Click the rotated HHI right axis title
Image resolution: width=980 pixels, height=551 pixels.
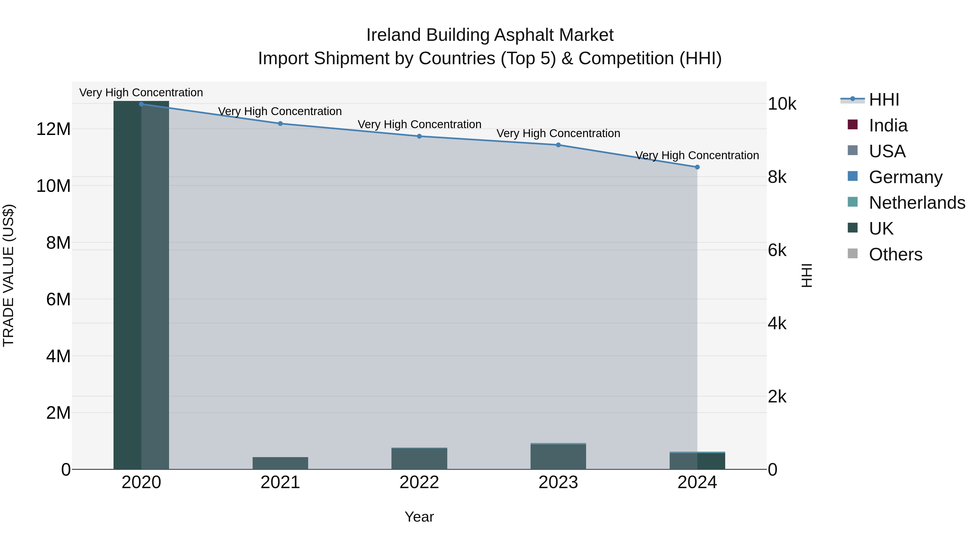[807, 275]
